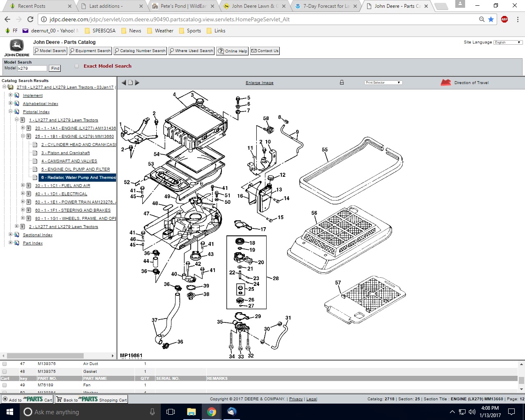Toggle the Exact Model Search checkbox

(77, 66)
